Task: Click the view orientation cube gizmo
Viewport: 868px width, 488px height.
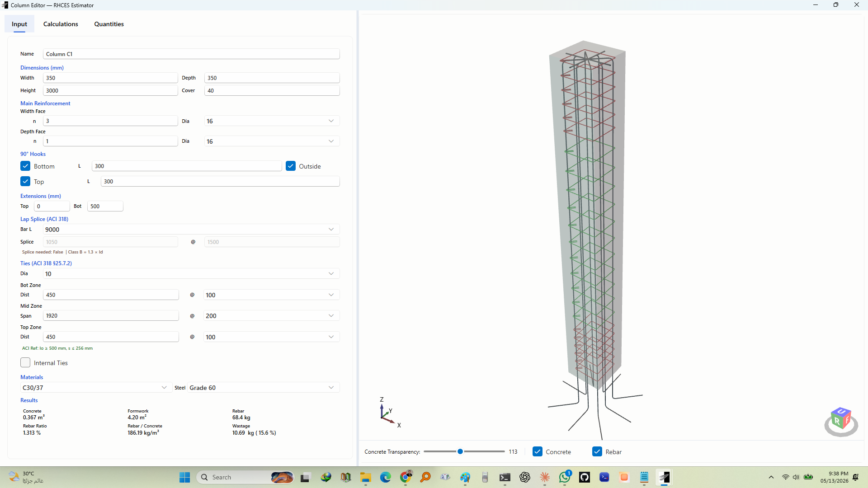Action: (841, 421)
